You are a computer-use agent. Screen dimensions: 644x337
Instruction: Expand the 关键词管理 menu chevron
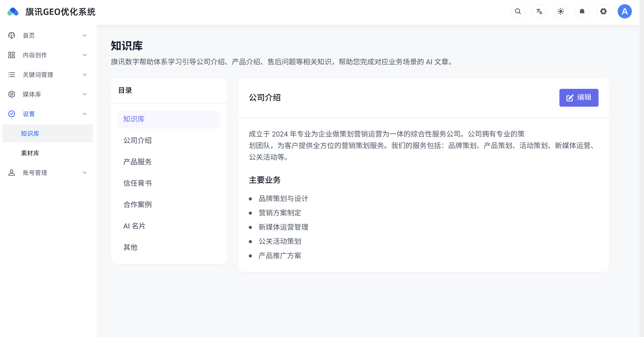pos(85,75)
